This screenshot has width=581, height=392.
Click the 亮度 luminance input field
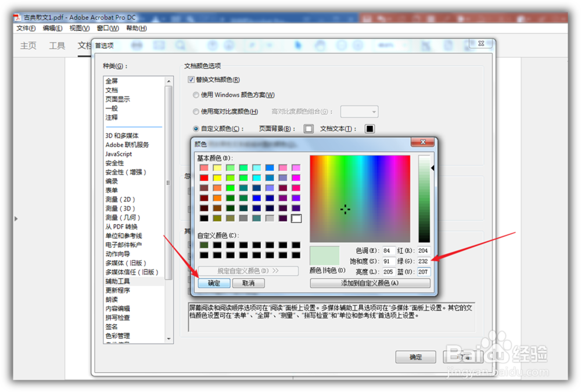click(388, 272)
